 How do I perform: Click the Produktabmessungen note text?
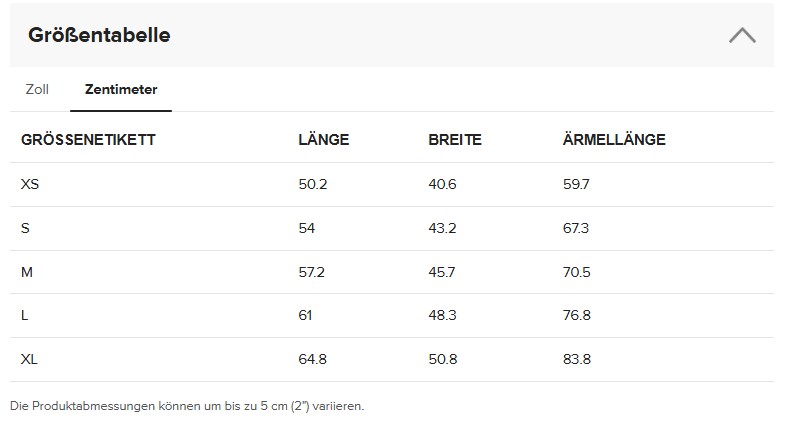pos(187,406)
